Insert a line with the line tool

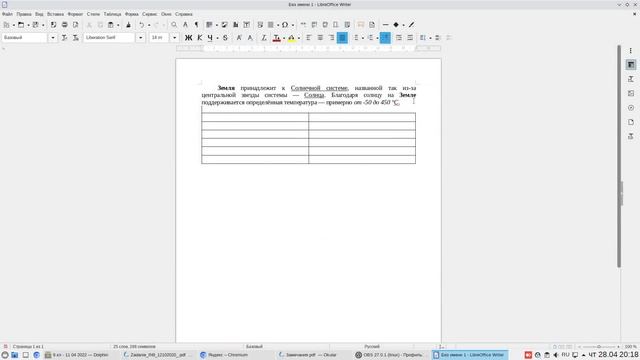(x=385, y=25)
